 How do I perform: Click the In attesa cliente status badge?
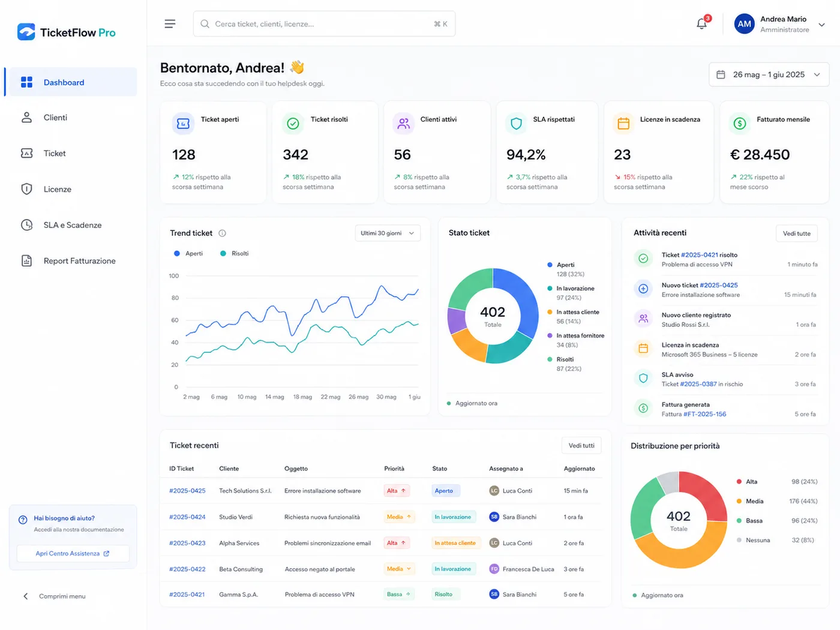click(455, 543)
